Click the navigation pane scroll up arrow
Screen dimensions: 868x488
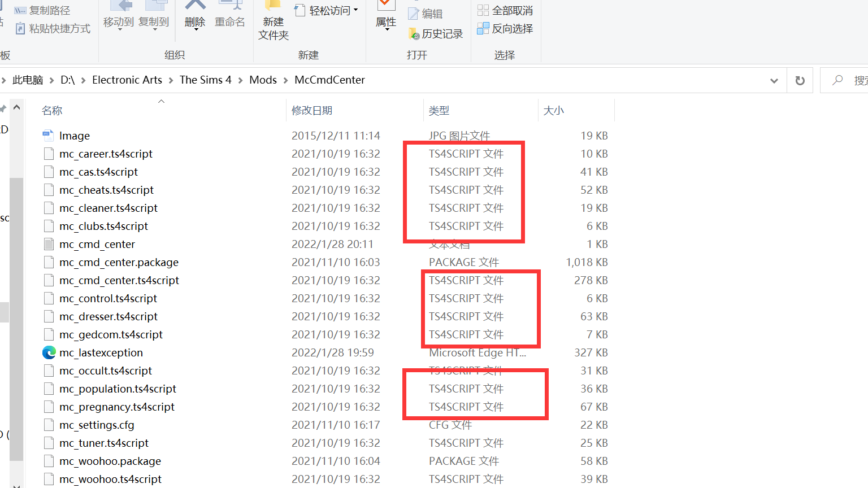click(16, 107)
